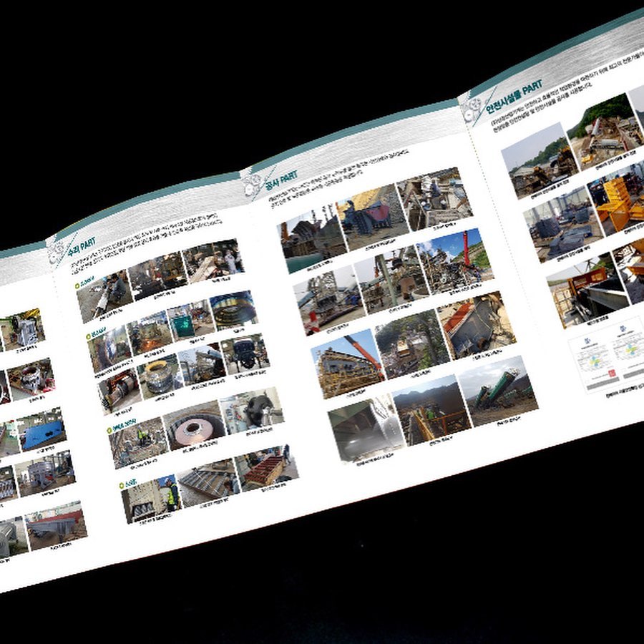Click the gear icon beside 안전시설물 PART heading
Viewport: 644px width, 644px height.
471,109
